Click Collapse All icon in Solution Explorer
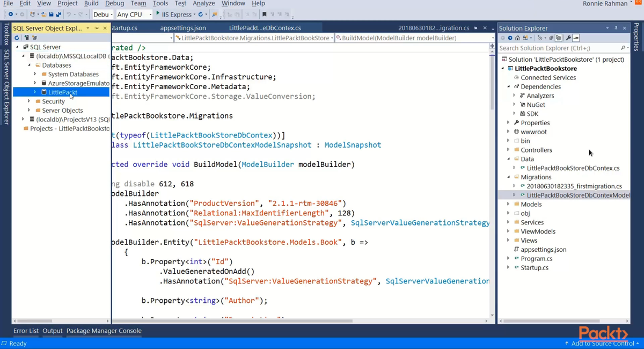The width and height of the screenshot is (644, 349). (551, 38)
